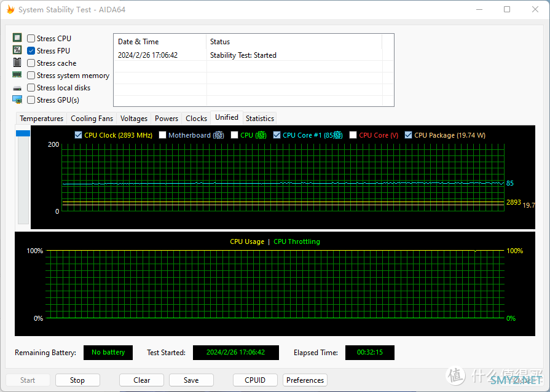Image resolution: width=550 pixels, height=392 pixels.
Task: Hide the CPU Core #1 graph line
Action: click(277, 135)
